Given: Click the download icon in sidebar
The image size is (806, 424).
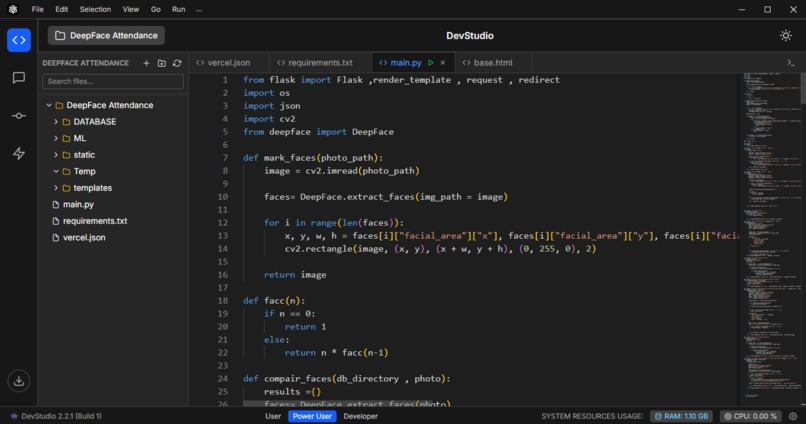Looking at the screenshot, I should 19,381.
